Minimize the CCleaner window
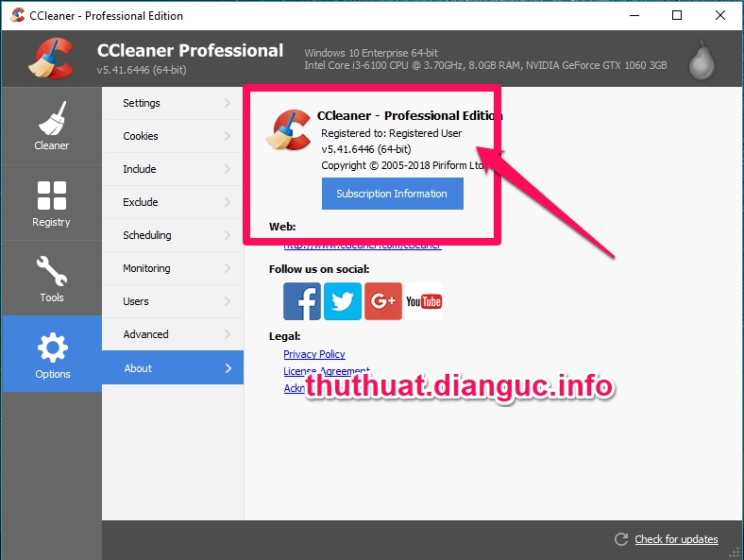 (x=634, y=15)
